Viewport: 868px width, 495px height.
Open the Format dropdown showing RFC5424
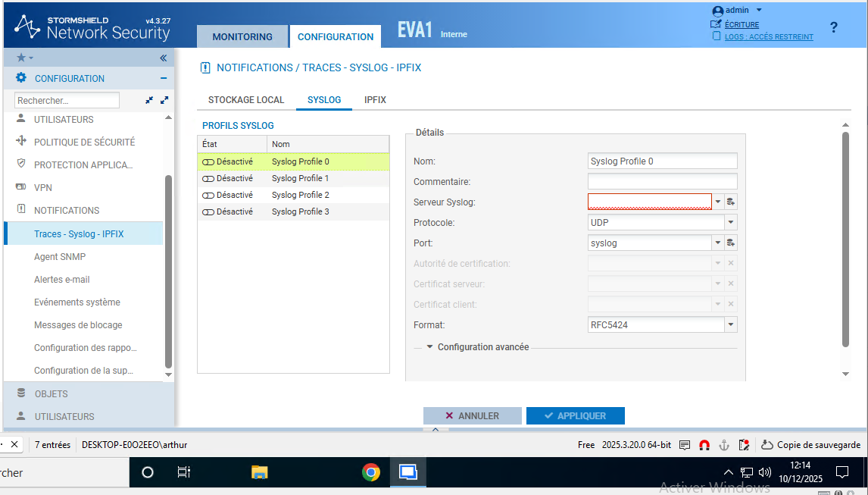pyautogui.click(x=730, y=325)
